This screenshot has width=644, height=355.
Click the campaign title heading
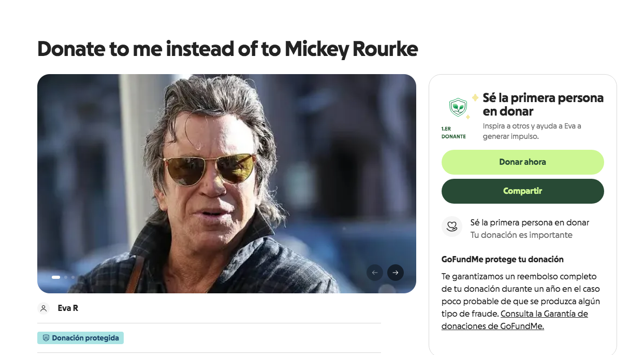pos(227,49)
